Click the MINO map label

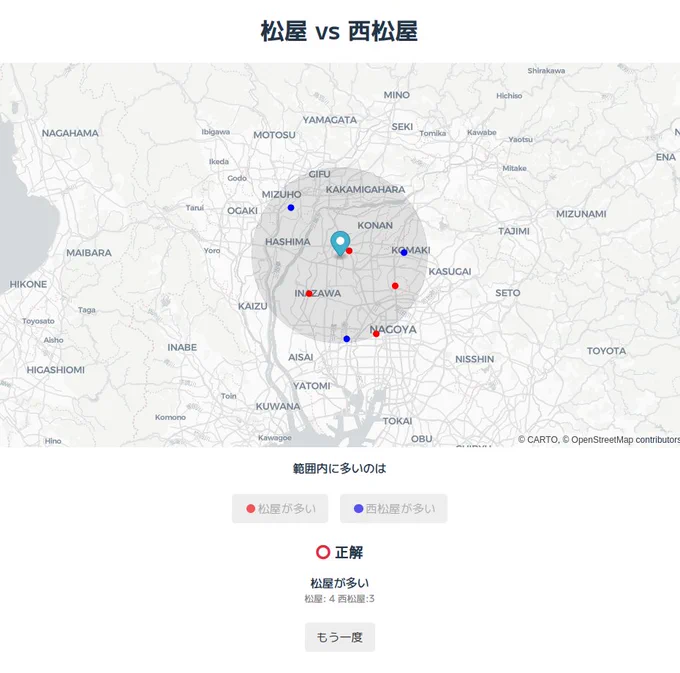click(397, 95)
